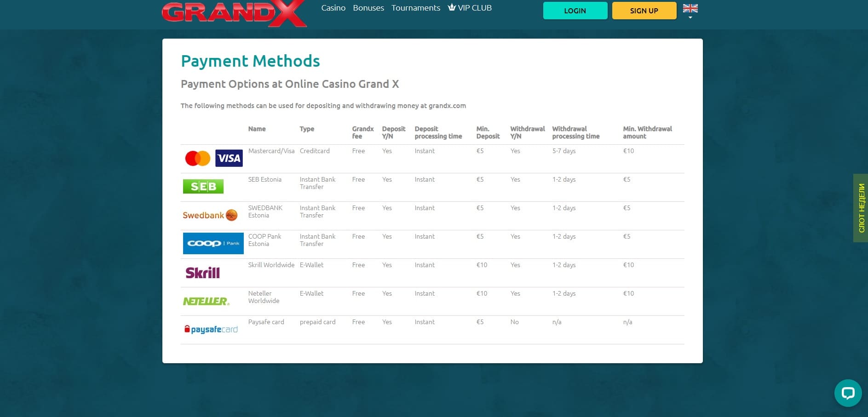Click the 'No' withdrawal cell for Paysafe
This screenshot has width=868, height=417.
click(514, 322)
